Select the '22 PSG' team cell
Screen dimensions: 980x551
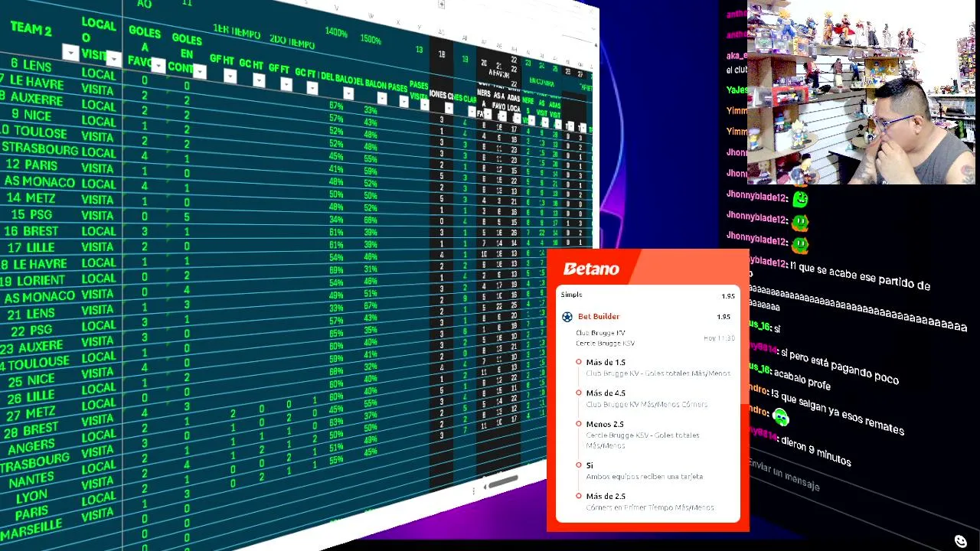31,331
